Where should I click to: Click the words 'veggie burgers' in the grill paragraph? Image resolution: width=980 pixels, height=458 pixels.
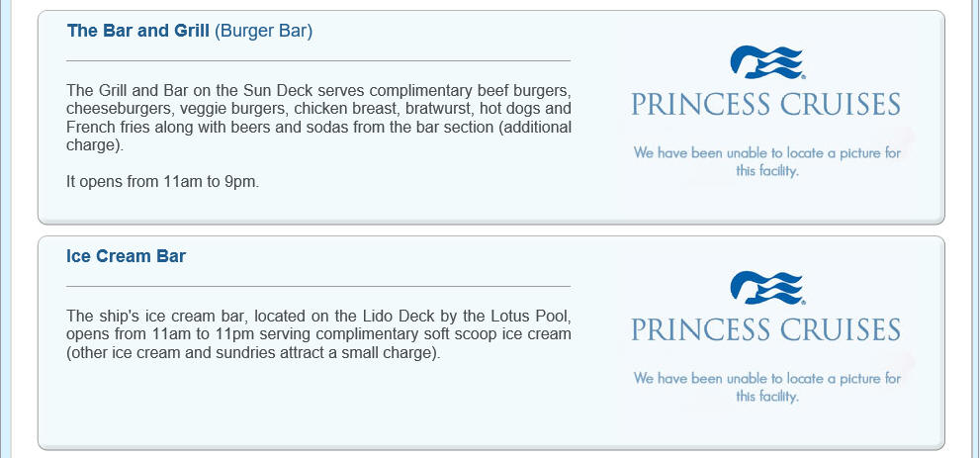click(x=233, y=109)
